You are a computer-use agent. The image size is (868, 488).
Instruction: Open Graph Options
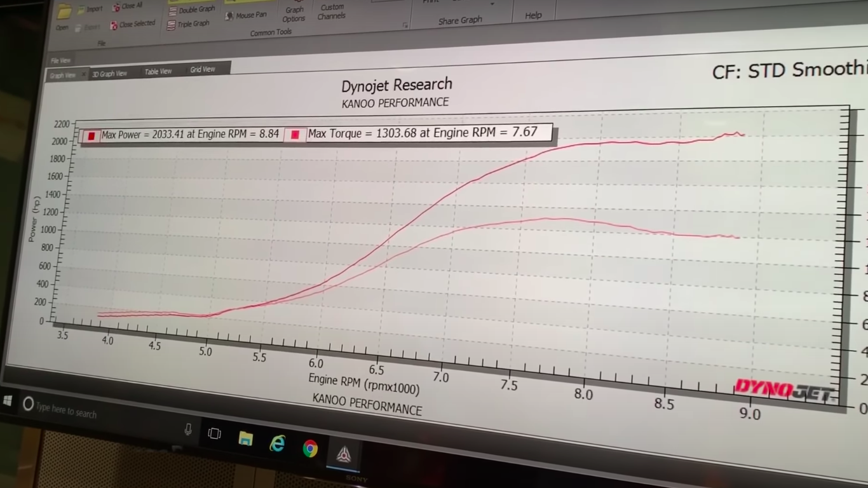click(294, 14)
